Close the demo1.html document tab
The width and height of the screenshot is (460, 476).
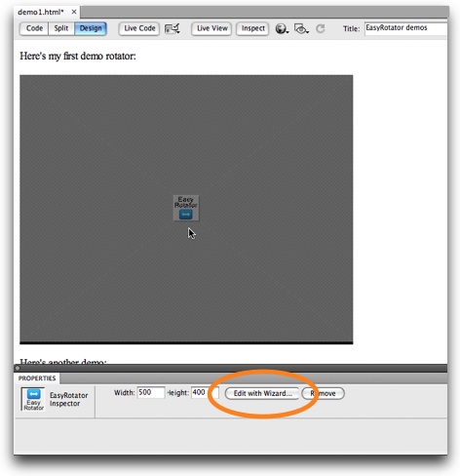(74, 12)
